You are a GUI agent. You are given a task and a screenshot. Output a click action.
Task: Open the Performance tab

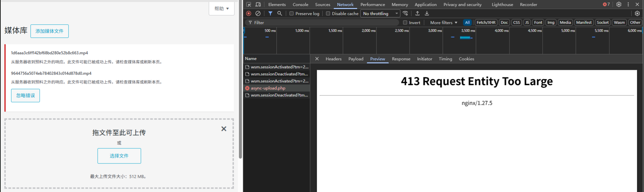pos(373,4)
